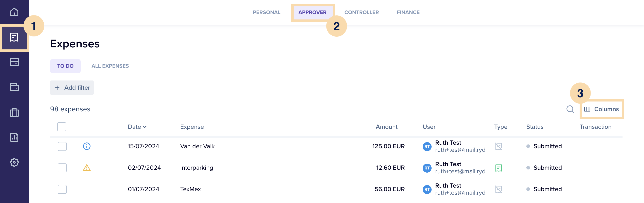Go to the Finance tab

408,12
